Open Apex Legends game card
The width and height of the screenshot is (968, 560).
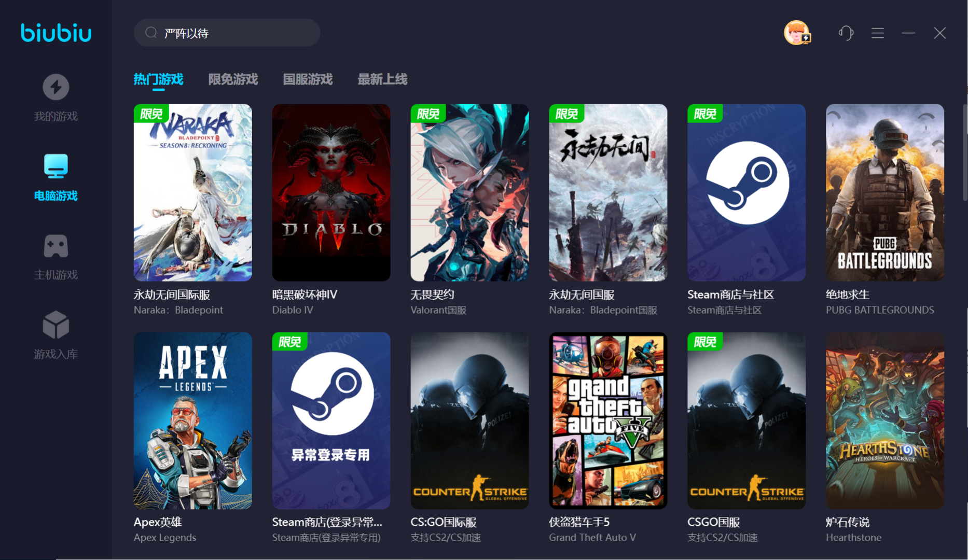tap(192, 421)
